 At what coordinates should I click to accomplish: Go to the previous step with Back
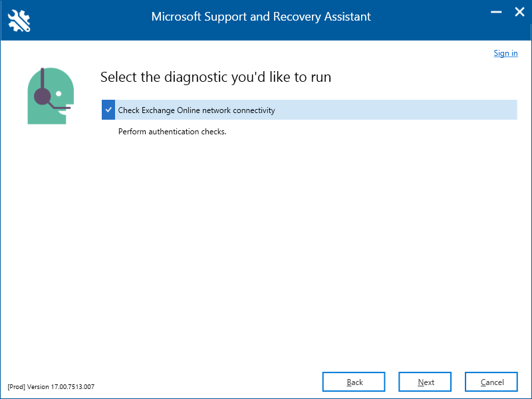pos(354,382)
